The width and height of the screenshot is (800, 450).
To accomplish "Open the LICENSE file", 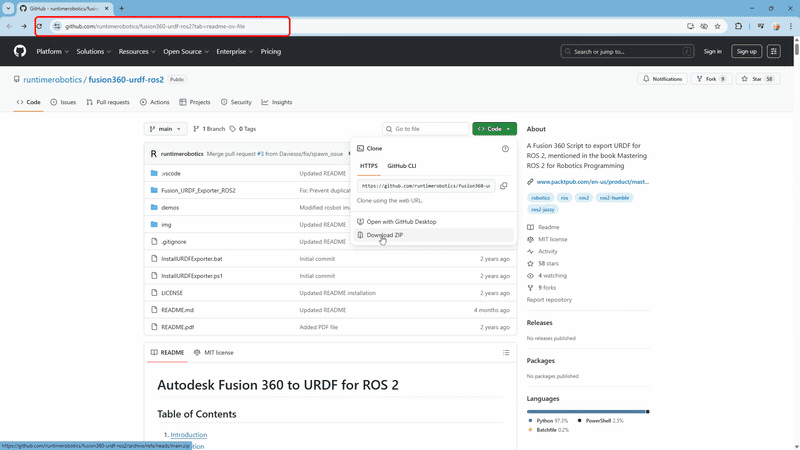I will point(172,293).
